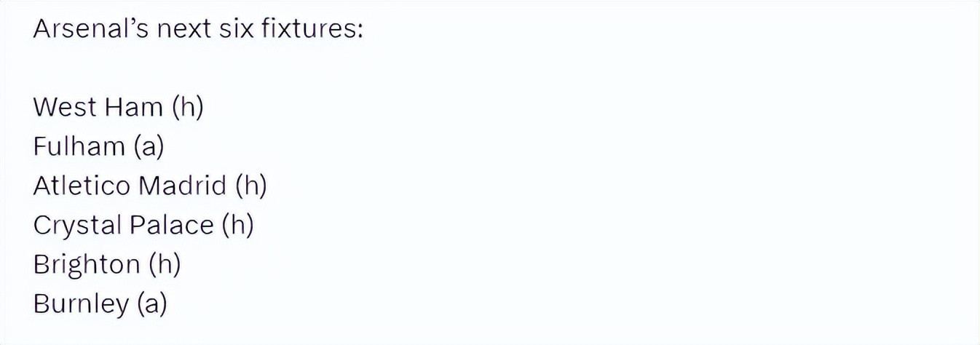Click the "(h)" marker beside Crystal Palace
This screenshot has height=345, width=980.
(237, 226)
